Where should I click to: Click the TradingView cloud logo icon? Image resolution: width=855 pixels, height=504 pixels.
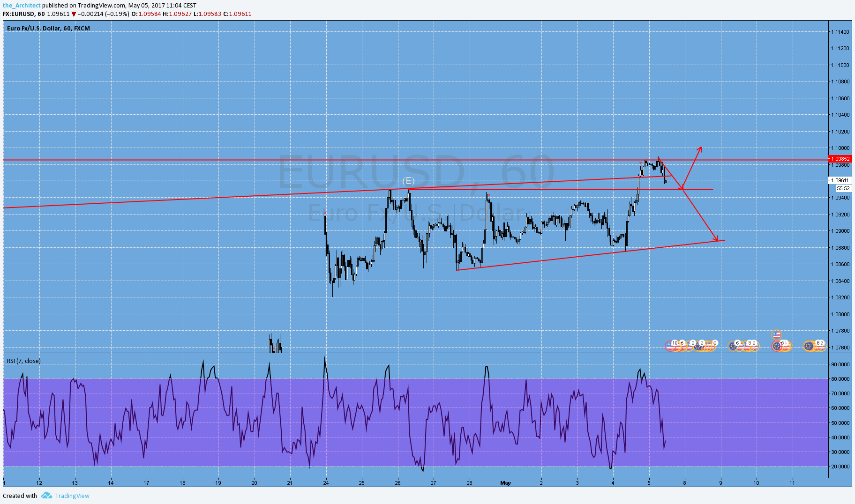point(46,495)
